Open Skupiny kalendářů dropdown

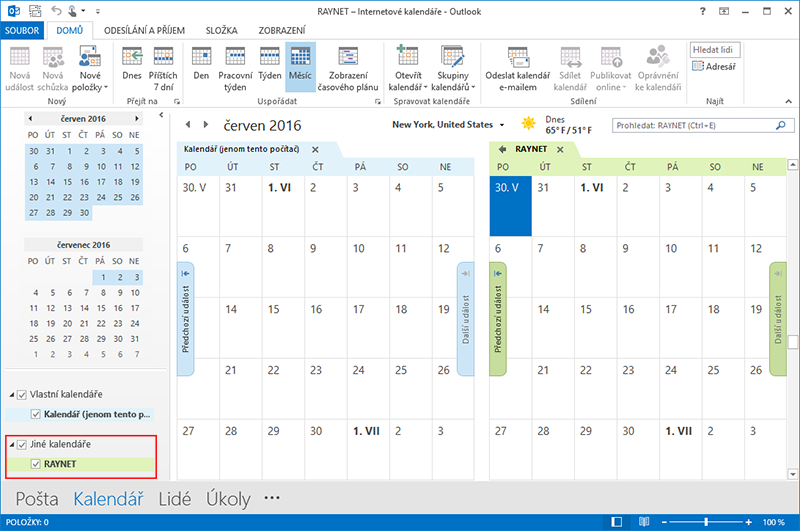coord(453,68)
